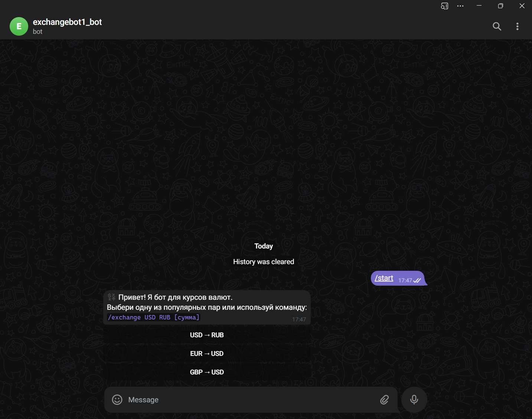Click the exchangebot1_bot green avatar

[x=19, y=26]
